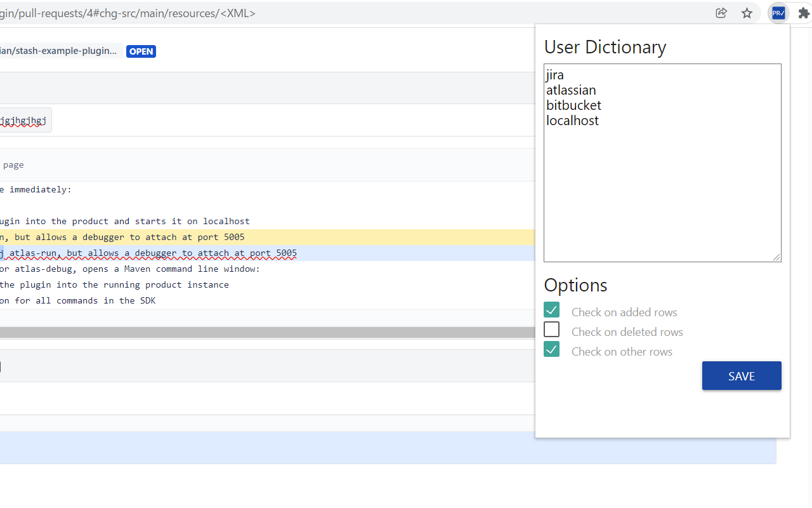Click the misspelled igjhgjhgj comment text
812x508 pixels.
pos(23,120)
